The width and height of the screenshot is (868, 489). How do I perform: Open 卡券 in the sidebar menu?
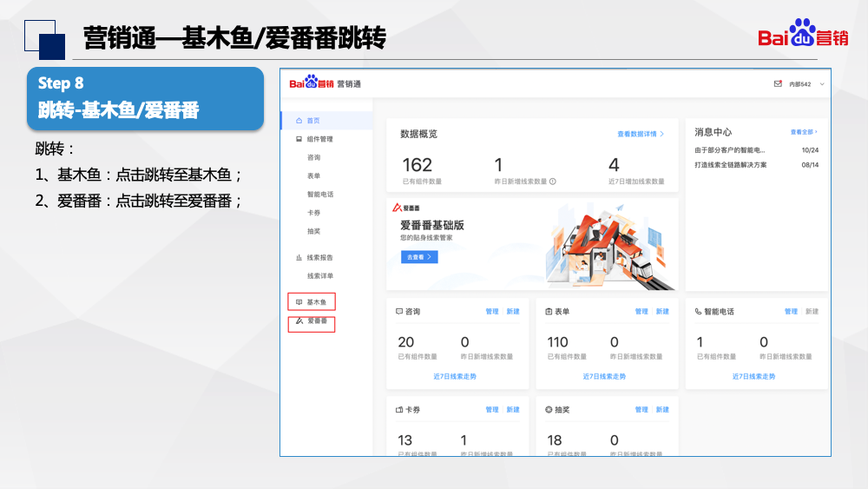(x=314, y=213)
